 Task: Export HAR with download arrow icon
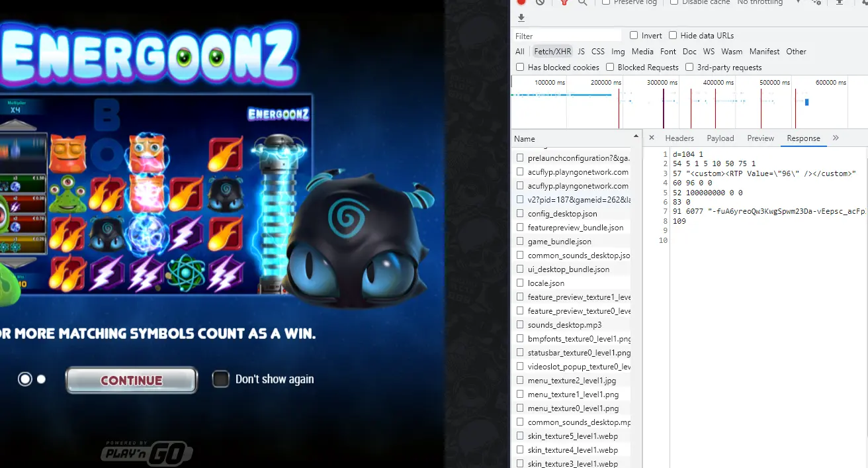[521, 18]
